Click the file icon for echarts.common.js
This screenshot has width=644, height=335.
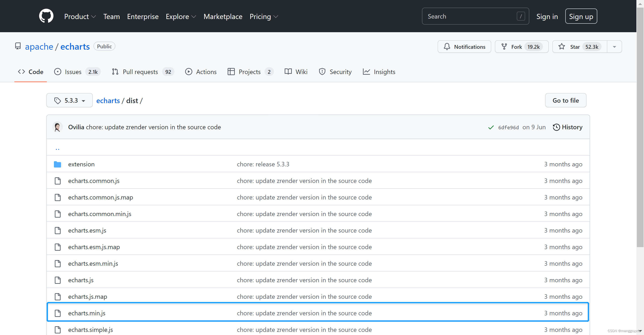[57, 181]
